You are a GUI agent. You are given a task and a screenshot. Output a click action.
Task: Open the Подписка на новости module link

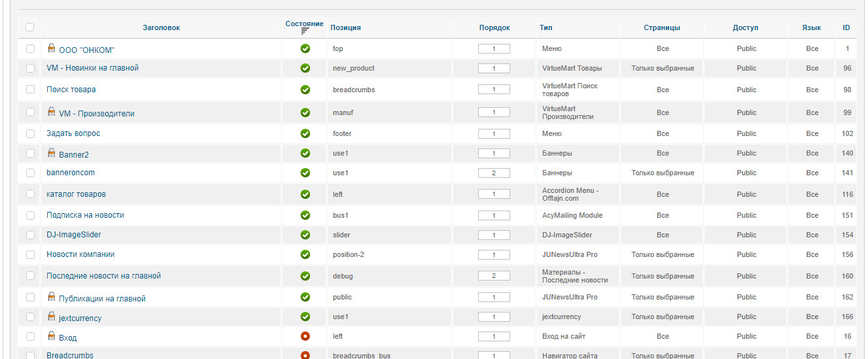[85, 215]
